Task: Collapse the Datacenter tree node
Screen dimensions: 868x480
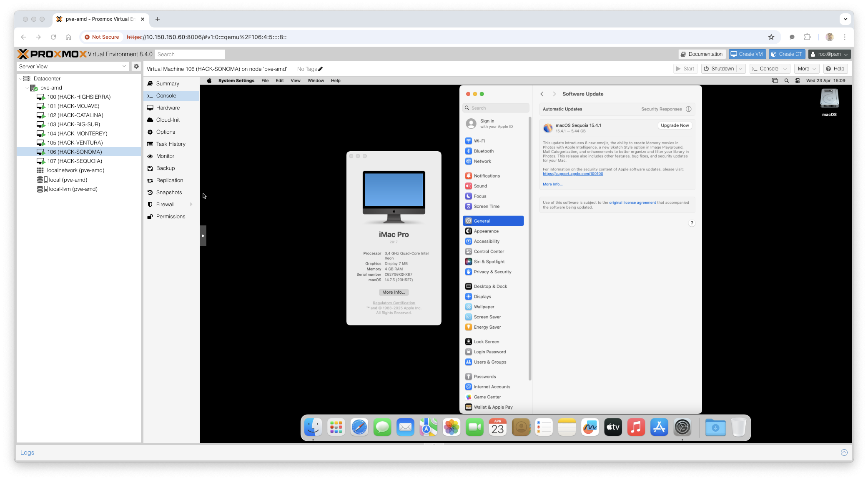Action: 20,79
